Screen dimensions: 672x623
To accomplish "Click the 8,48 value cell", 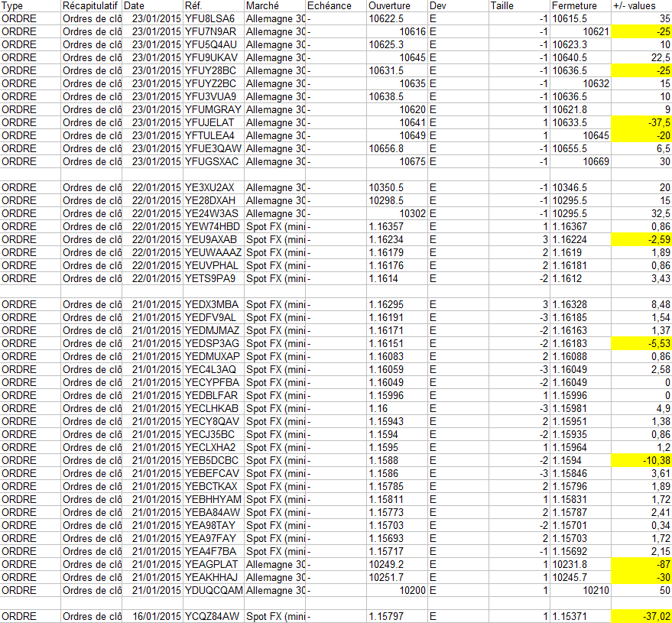I will click(641, 305).
